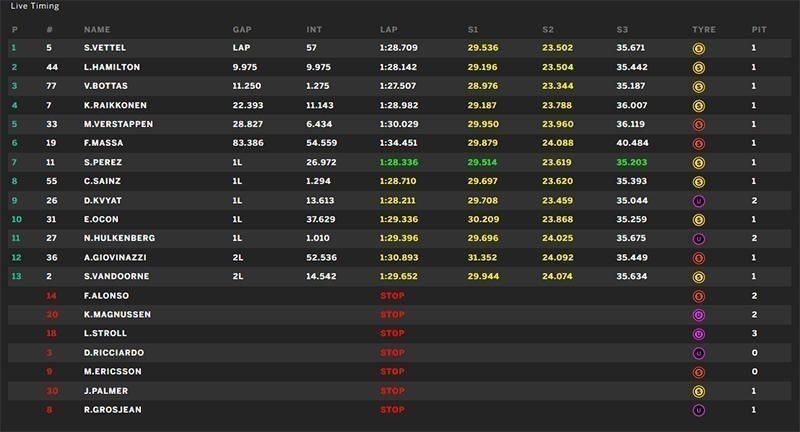This screenshot has height=432, width=800.
Task: Click Hulkenberg's purple tyre icon
Action: 698,239
